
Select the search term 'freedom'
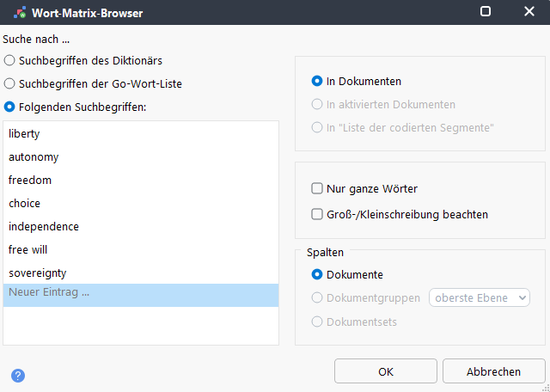tap(141, 180)
